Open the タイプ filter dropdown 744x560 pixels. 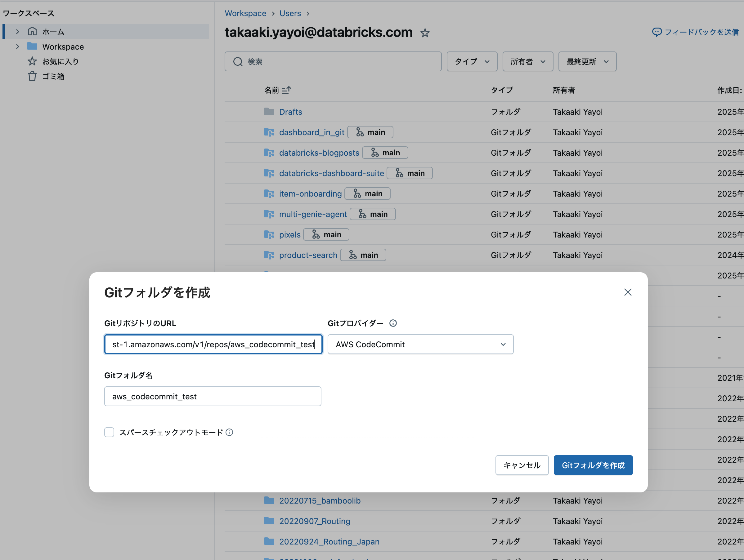[472, 61]
